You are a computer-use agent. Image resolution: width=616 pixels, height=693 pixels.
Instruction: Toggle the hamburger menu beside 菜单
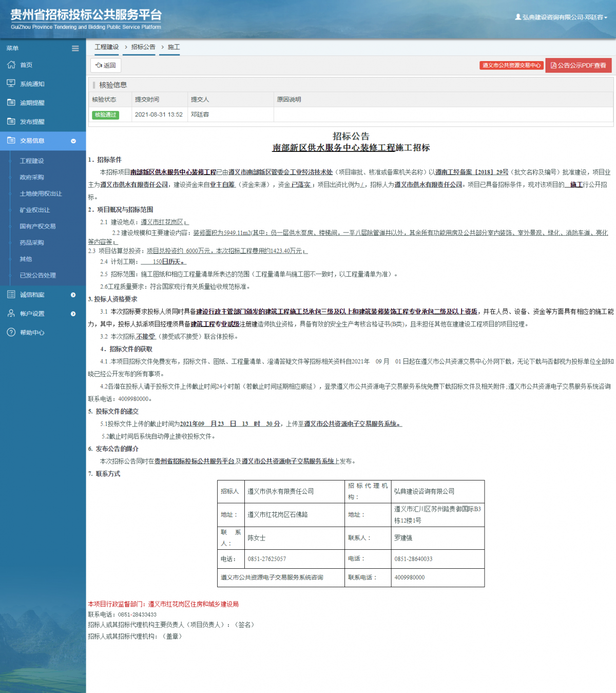[75, 48]
